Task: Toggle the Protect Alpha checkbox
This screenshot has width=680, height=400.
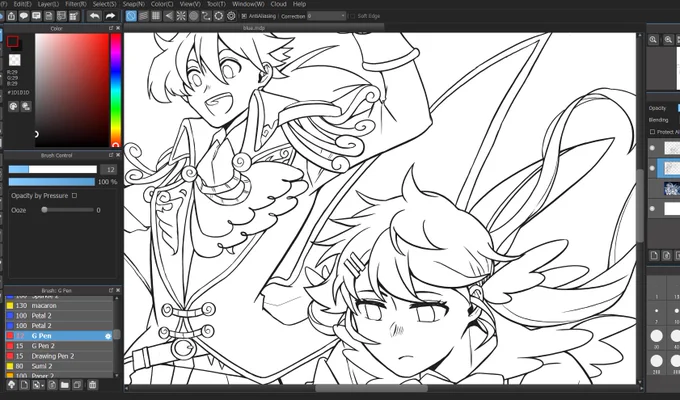Action: (652, 132)
